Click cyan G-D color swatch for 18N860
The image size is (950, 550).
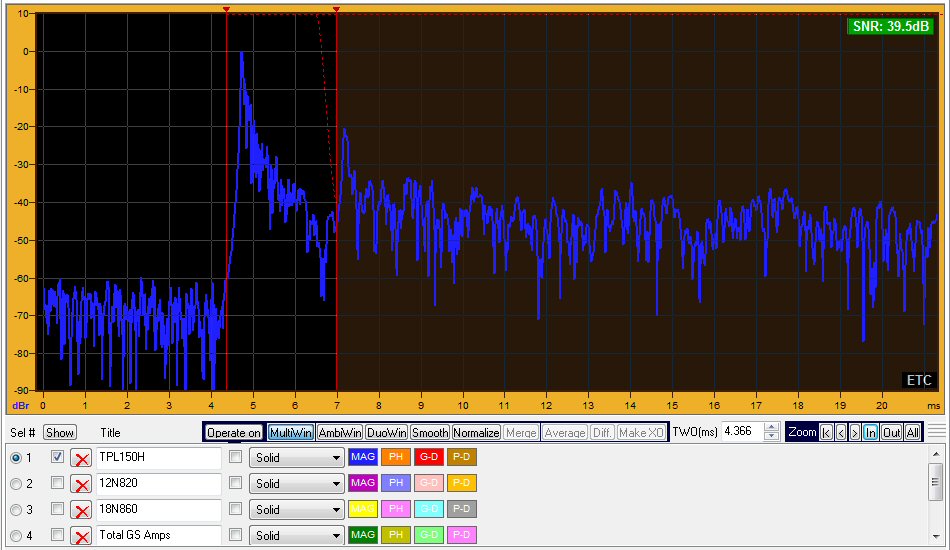[428, 509]
